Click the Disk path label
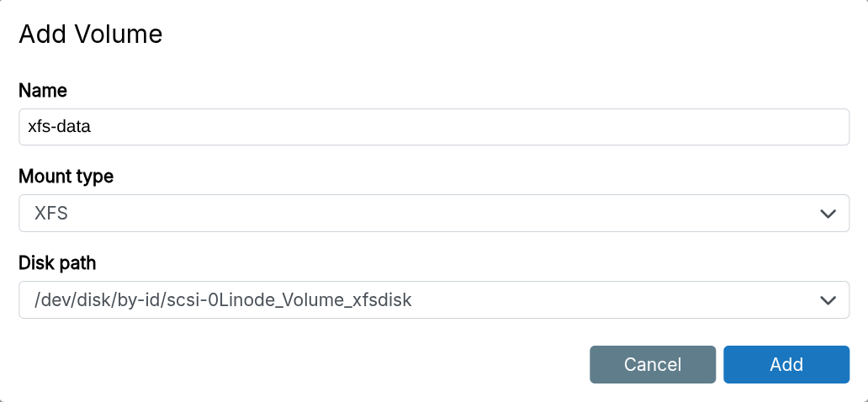Image resolution: width=868 pixels, height=402 pixels. pyautogui.click(x=57, y=263)
